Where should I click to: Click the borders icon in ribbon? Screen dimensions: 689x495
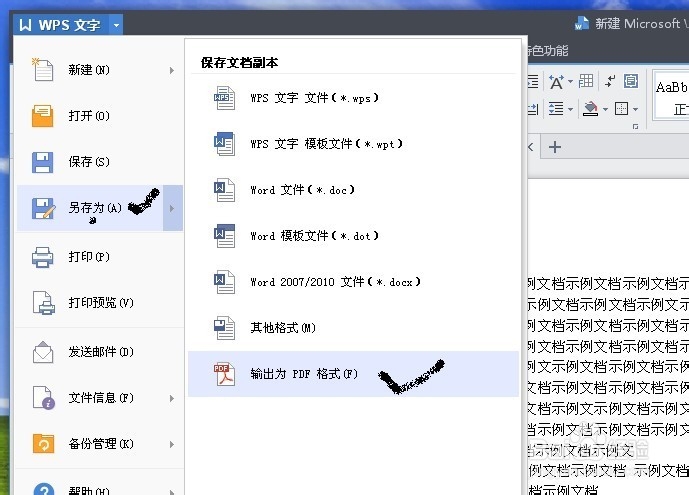coord(621,108)
